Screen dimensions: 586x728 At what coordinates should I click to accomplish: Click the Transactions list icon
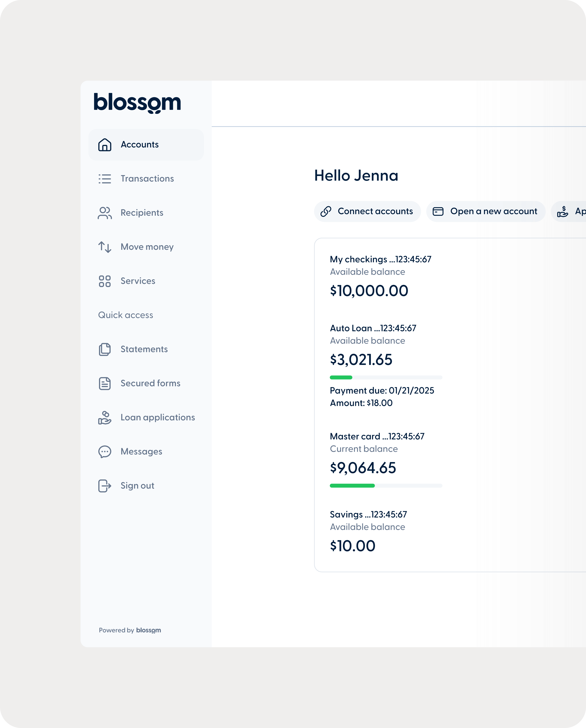pos(105,179)
